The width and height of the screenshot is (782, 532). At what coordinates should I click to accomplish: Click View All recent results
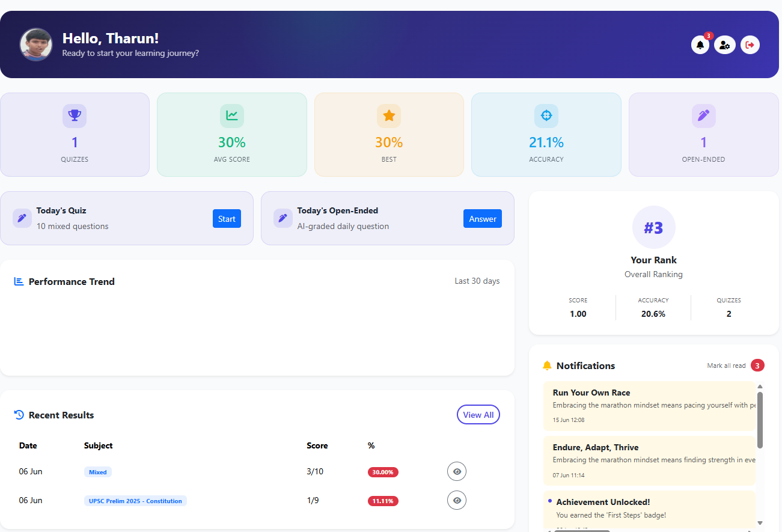(478, 415)
